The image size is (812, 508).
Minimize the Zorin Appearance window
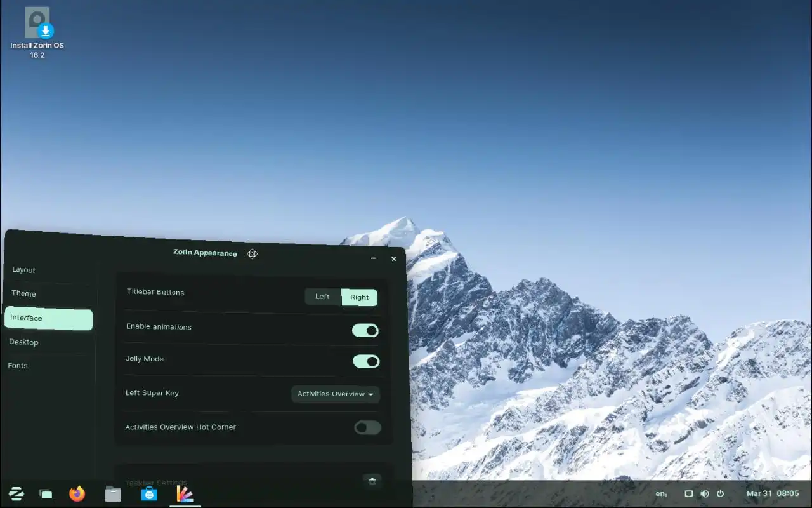coord(373,258)
